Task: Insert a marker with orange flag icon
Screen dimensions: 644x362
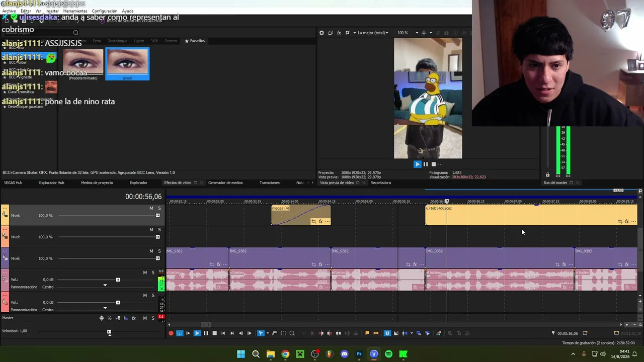Action: [x=367, y=333]
